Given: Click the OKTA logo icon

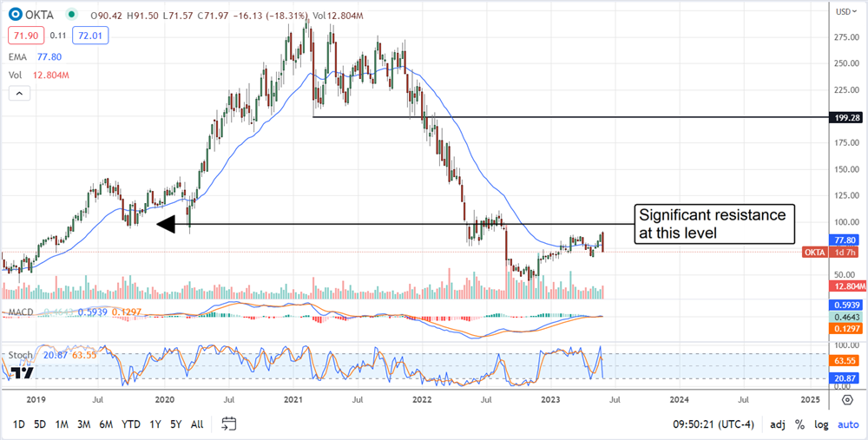Looking at the screenshot, I should pyautogui.click(x=16, y=15).
